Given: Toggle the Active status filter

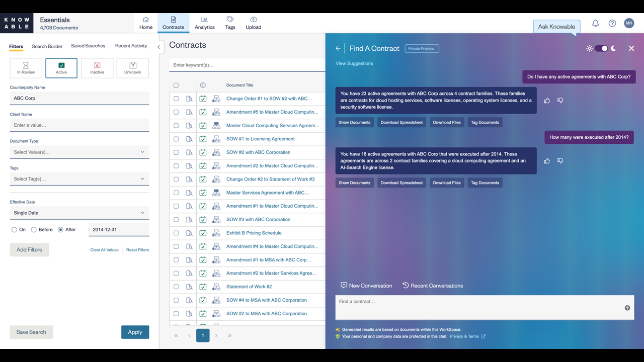Looking at the screenshot, I should pyautogui.click(x=61, y=68).
